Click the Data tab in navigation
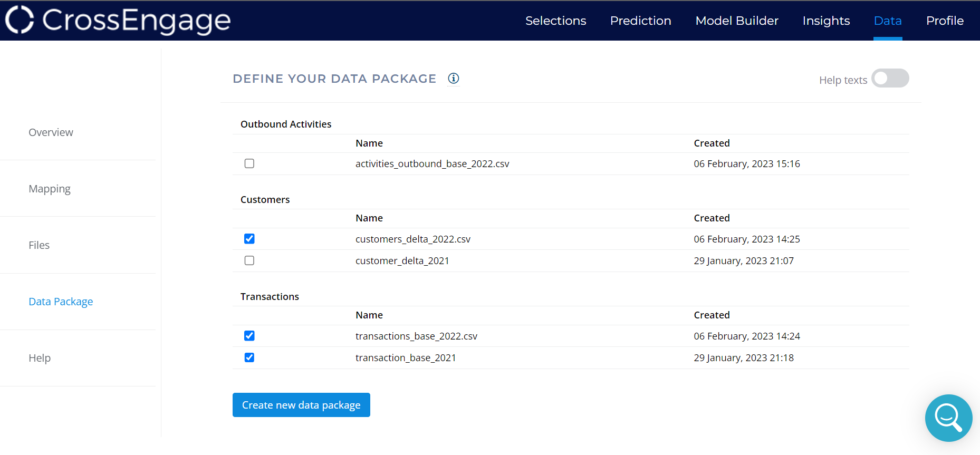Screen dimensions: 980x455 (888, 21)
